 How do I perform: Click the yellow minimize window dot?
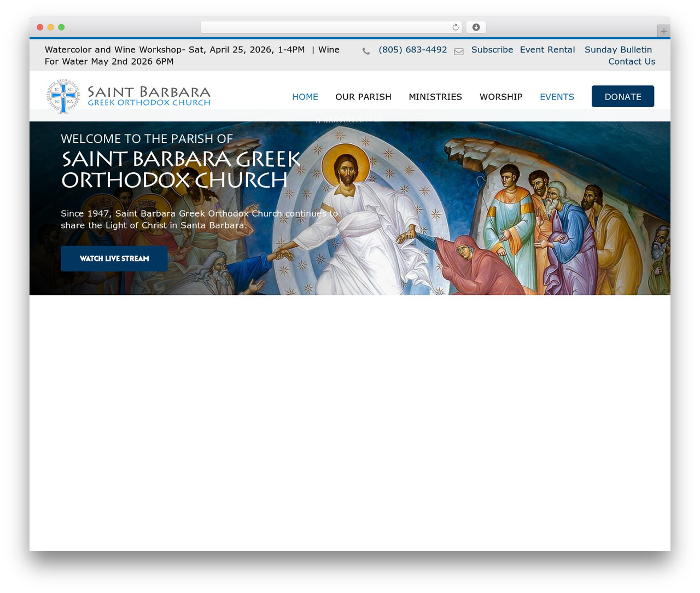(x=51, y=27)
